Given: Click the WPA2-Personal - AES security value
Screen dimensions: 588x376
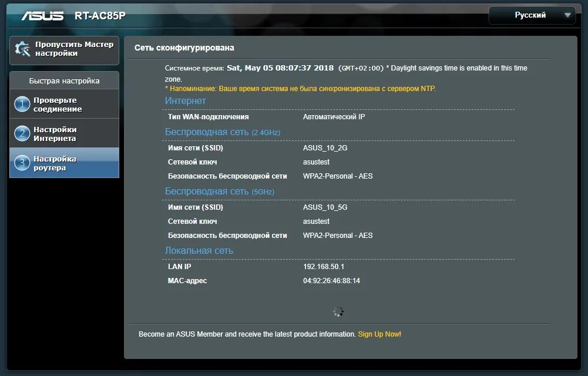Looking at the screenshot, I should click(338, 176).
